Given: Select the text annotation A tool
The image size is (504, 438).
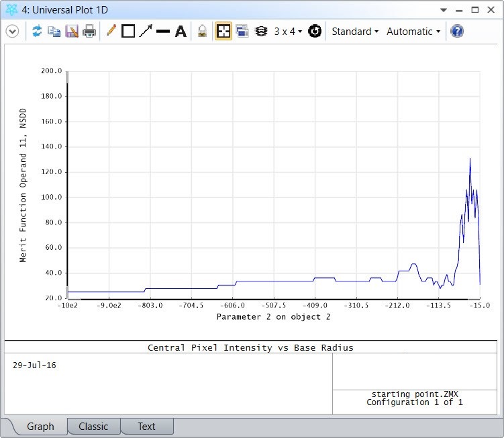Looking at the screenshot, I should (x=181, y=32).
